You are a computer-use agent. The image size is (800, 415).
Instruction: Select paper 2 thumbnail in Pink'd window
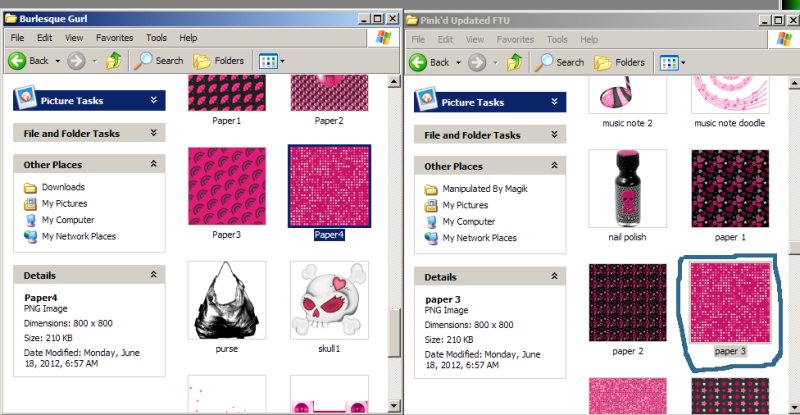point(627,302)
